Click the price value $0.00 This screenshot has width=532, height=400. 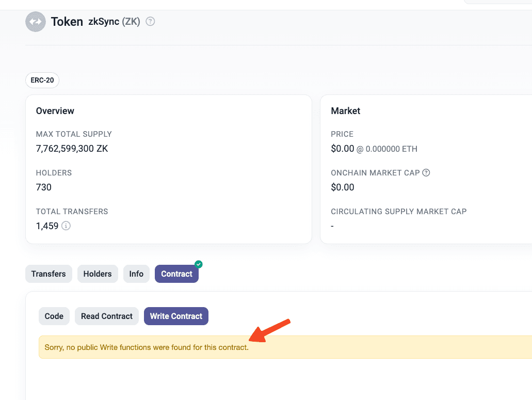point(342,149)
